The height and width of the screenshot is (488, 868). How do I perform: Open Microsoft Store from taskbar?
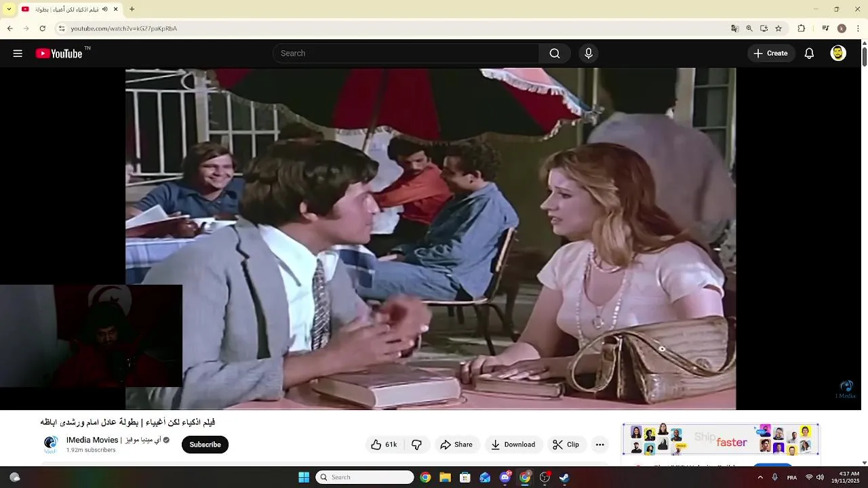click(465, 477)
